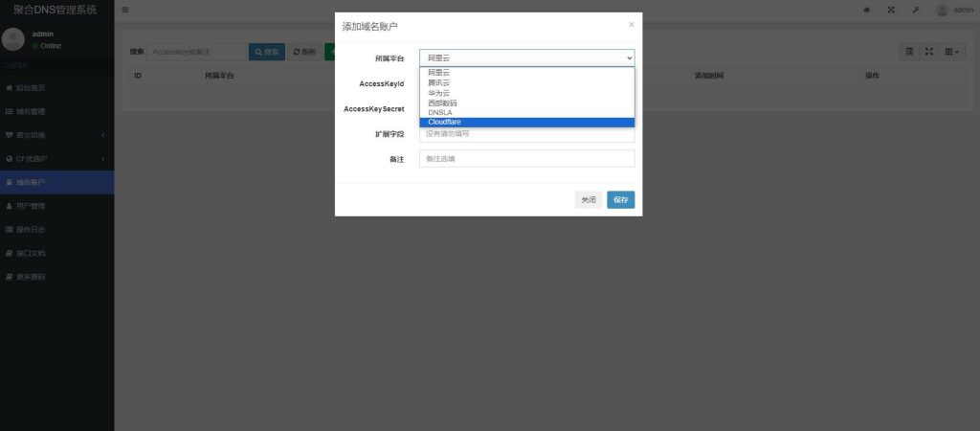
Task: Choose 阿里云 option from the dropdown list
Action: (x=527, y=73)
